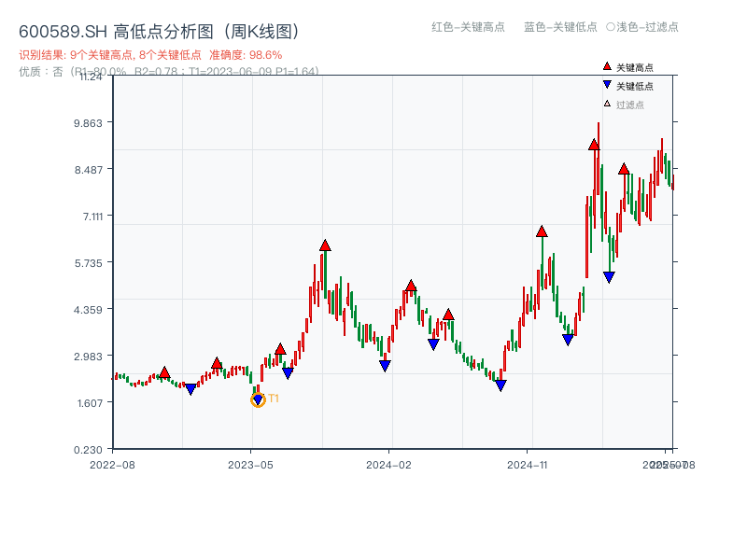The height and width of the screenshot is (560, 747).
Task: Select the orange-circled T1 low marker
Action: click(258, 399)
